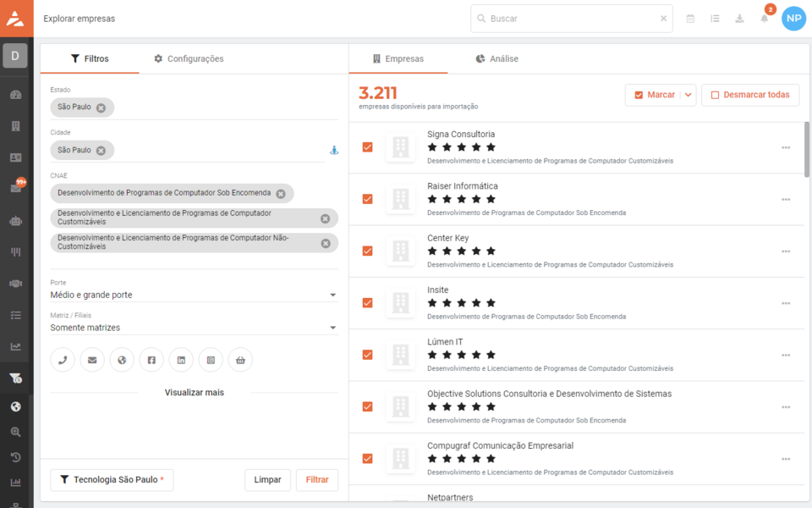
Task: Expand filters with Visualizar mais
Action: 195,392
